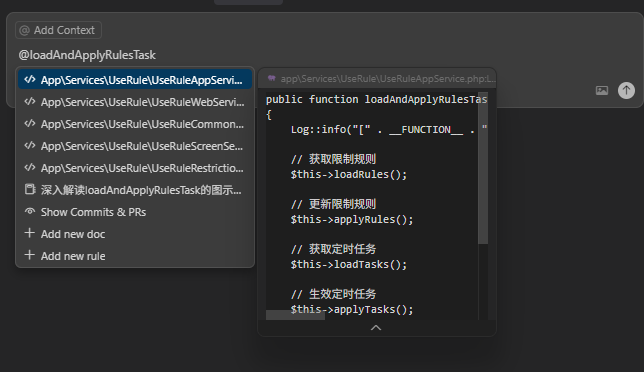Screen dimensions: 644x372
Task: Choose Add new doc
Action: click(135, 234)
